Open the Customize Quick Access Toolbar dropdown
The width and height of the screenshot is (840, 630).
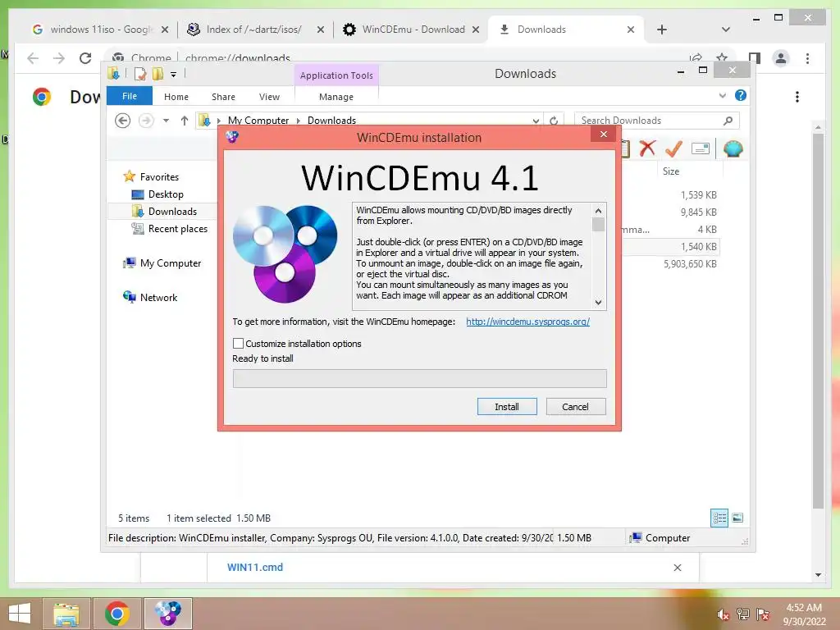(x=174, y=75)
